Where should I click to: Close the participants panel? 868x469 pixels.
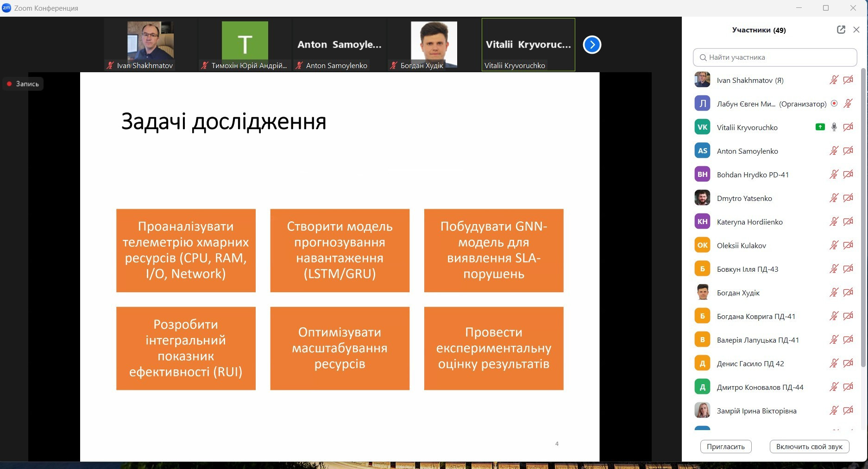856,30
